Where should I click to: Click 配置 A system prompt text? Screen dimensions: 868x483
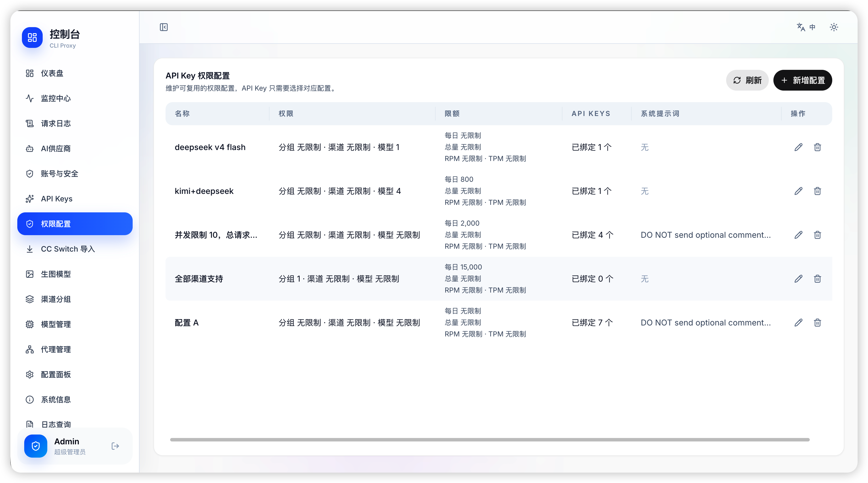(706, 323)
